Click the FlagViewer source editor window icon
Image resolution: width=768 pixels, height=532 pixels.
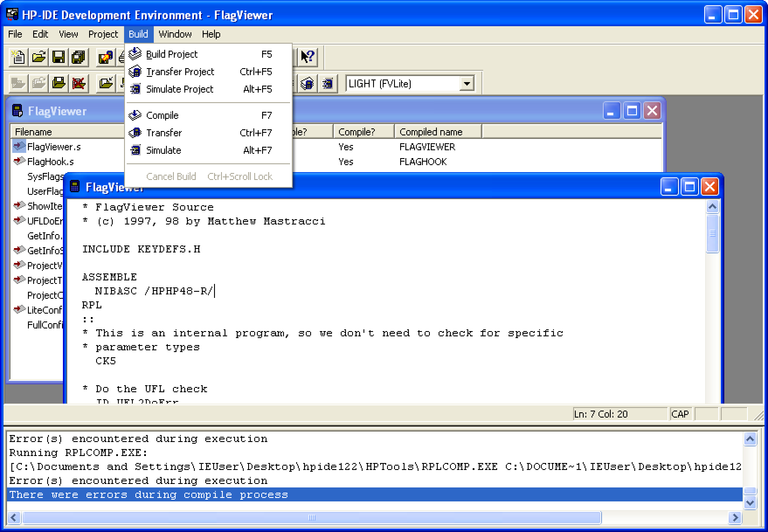(75, 187)
